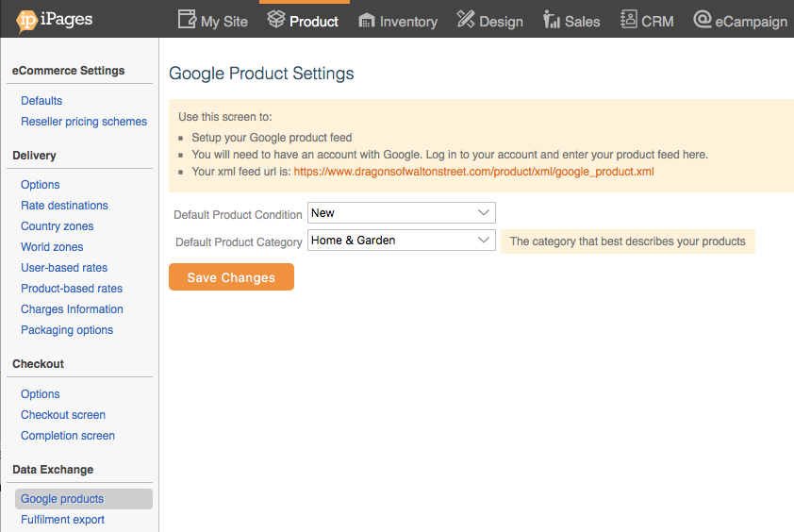Open Fulfilment export page
The width and height of the screenshot is (794, 532).
[62, 520]
